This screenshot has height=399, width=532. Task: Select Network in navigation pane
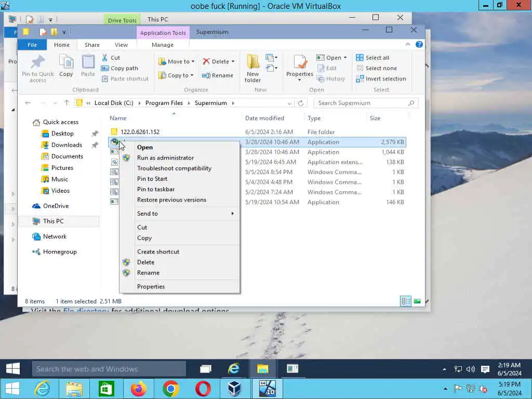[x=55, y=236]
